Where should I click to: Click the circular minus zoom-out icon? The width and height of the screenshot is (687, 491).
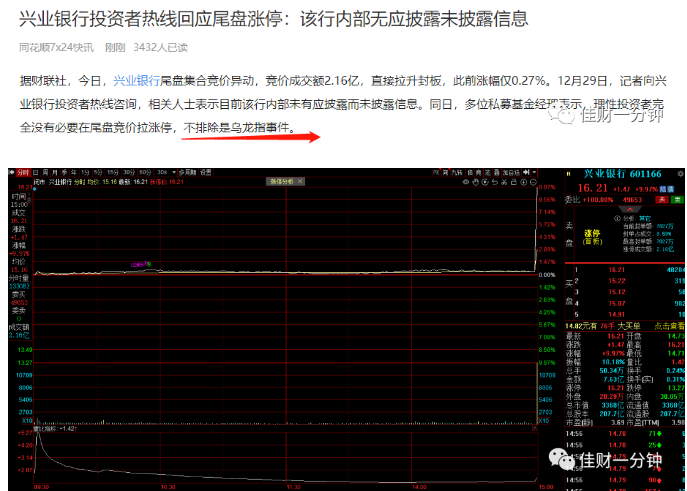(x=533, y=182)
